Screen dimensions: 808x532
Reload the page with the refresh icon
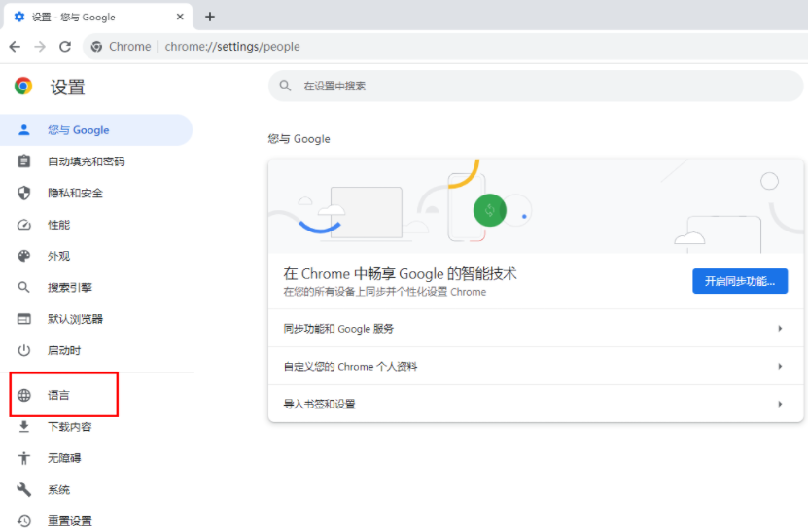point(65,47)
